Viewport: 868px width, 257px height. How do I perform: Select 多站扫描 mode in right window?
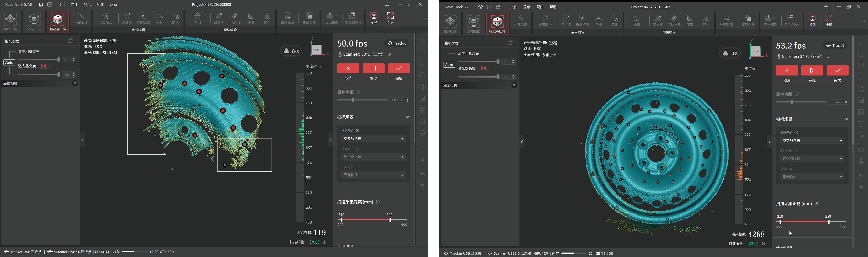pos(474,24)
